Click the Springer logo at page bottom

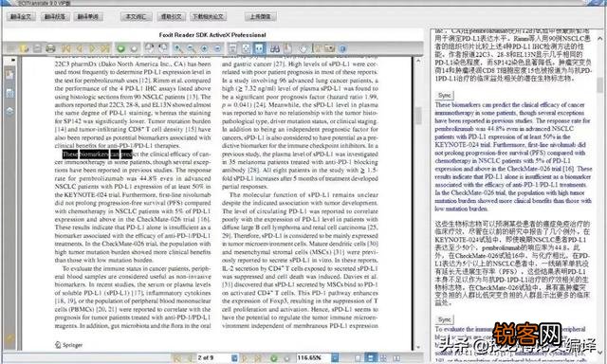tap(69, 345)
